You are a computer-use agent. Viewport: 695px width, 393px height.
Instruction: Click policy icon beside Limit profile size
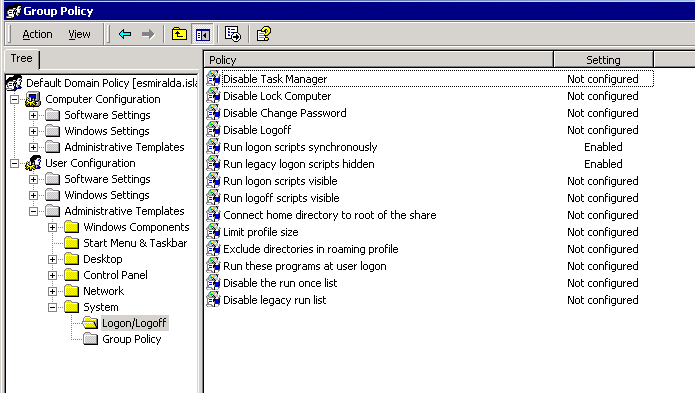click(213, 232)
